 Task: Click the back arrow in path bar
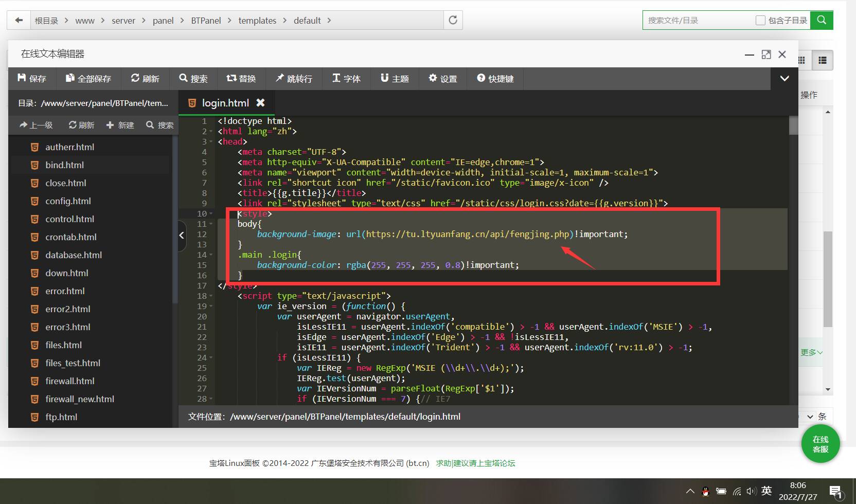pos(19,21)
